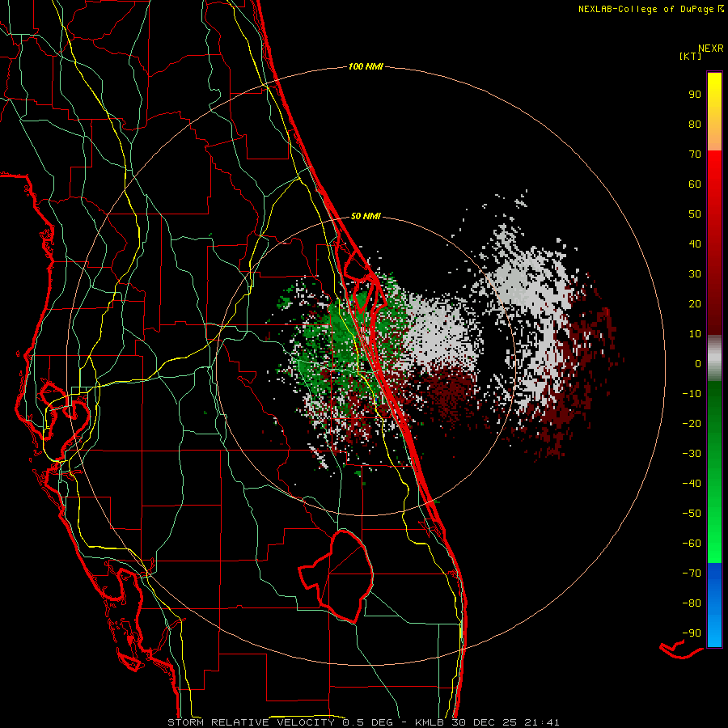Click the -90 knot scale value
The width and height of the screenshot is (728, 728).
[692, 633]
